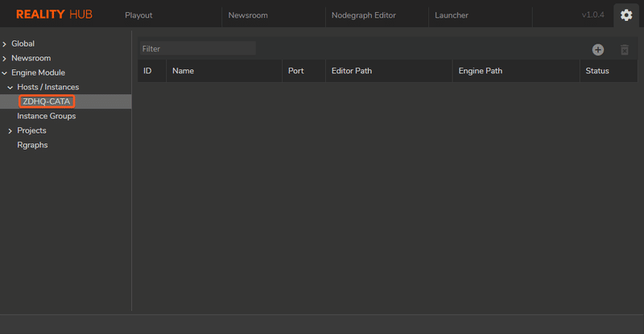Image resolution: width=644 pixels, height=334 pixels.
Task: Open Rgraphs in sidebar
Action: 32,145
